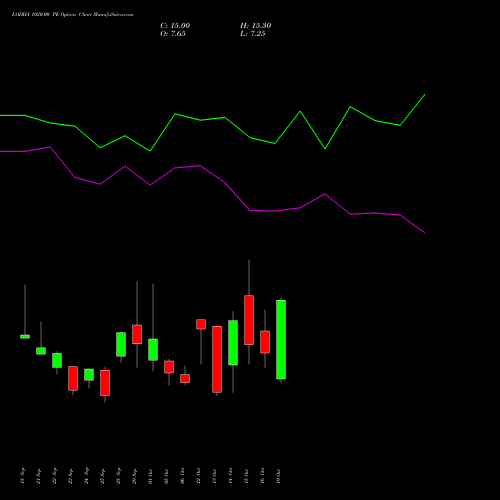
Task: Click the 18 Sep date label
Action: pos(22,476)
